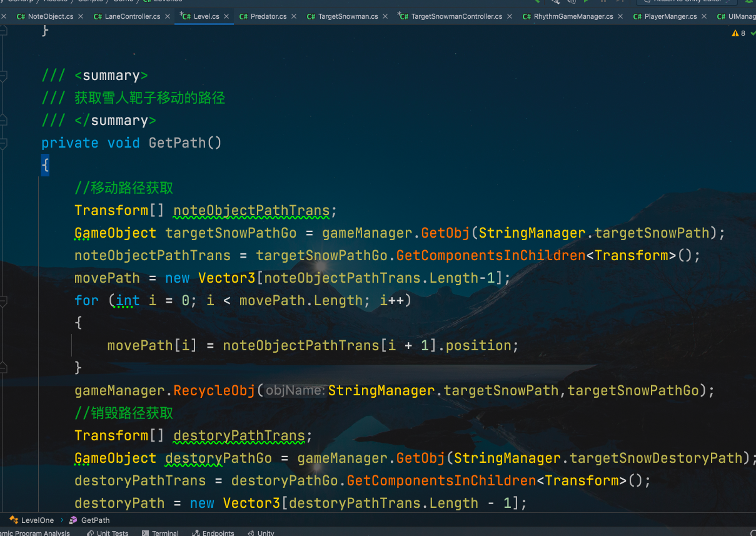Image resolution: width=756 pixels, height=536 pixels.
Task: Open the Unit Tests tool window
Action: point(108,533)
